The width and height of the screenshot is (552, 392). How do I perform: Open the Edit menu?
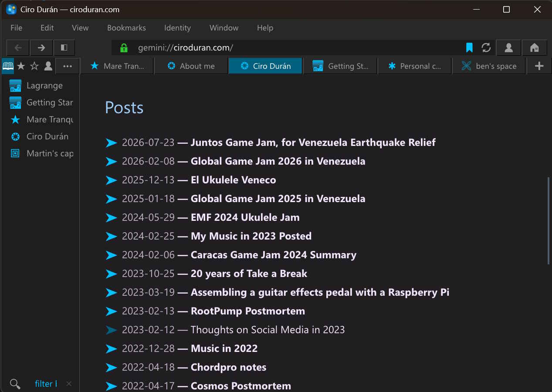(x=47, y=28)
